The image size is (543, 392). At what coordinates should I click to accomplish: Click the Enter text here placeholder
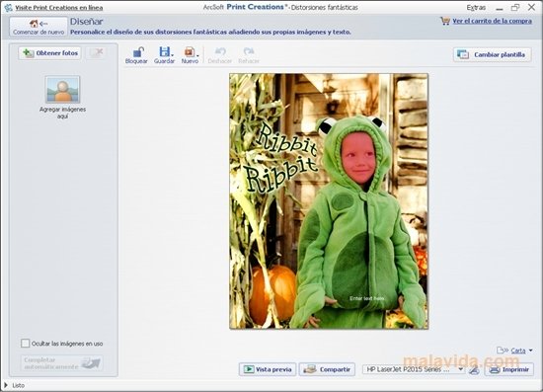(366, 298)
